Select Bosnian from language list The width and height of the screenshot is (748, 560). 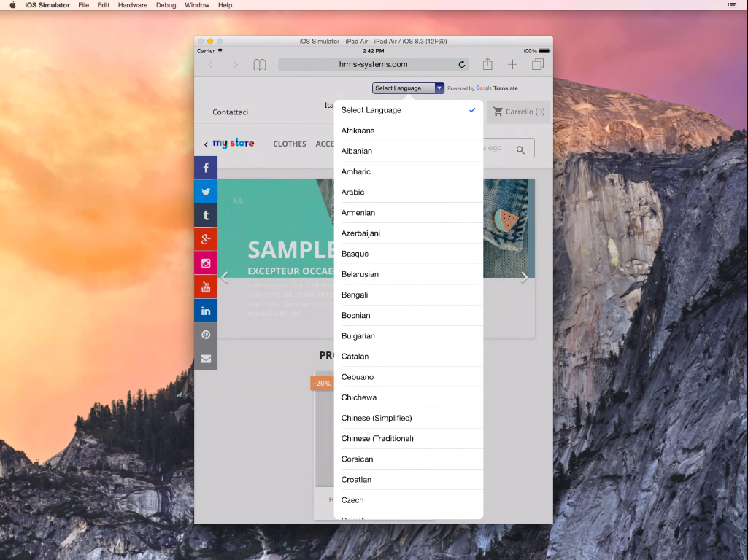coord(409,315)
